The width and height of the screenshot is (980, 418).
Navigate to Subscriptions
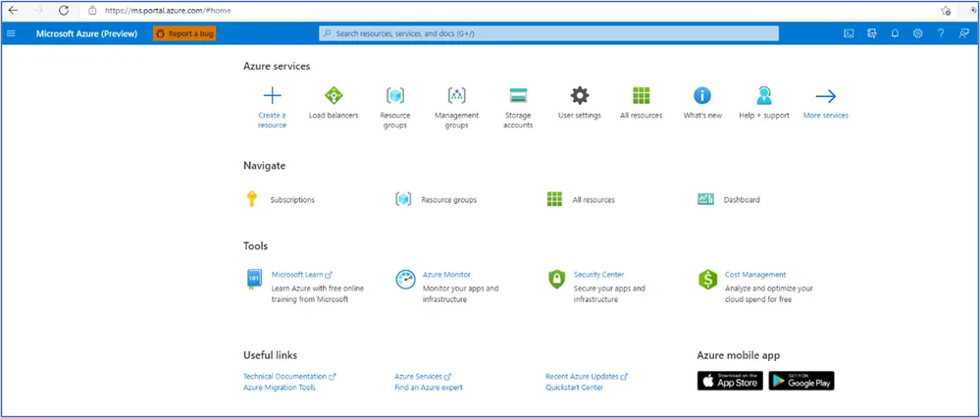[292, 199]
